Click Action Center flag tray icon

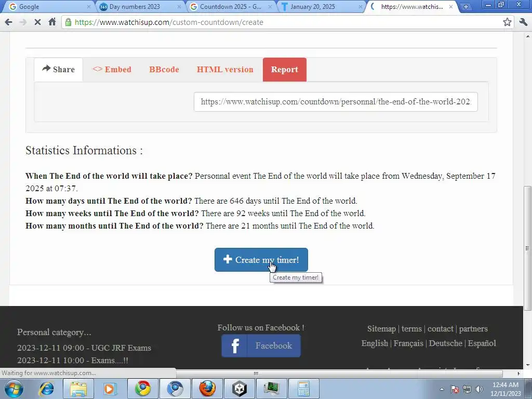(x=455, y=389)
